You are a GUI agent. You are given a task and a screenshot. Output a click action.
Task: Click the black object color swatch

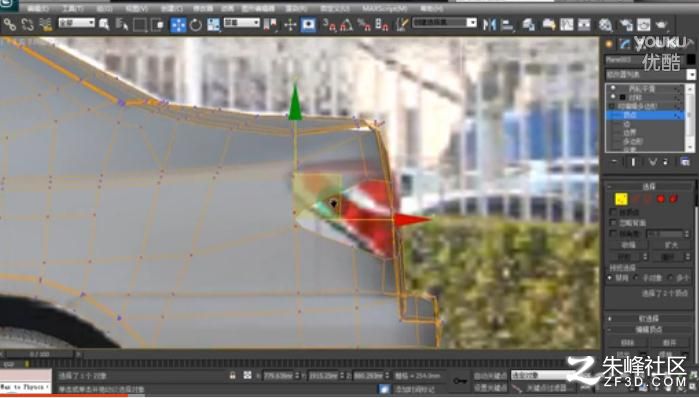(691, 59)
